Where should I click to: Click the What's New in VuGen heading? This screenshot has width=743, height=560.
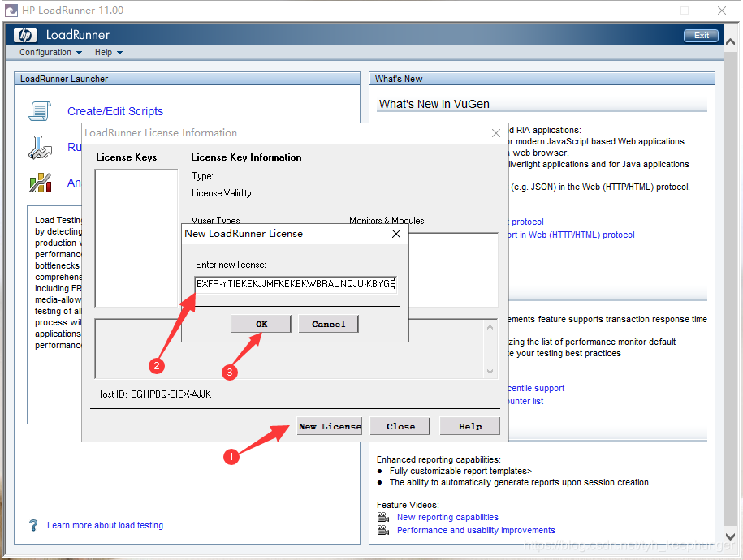pyautogui.click(x=434, y=104)
